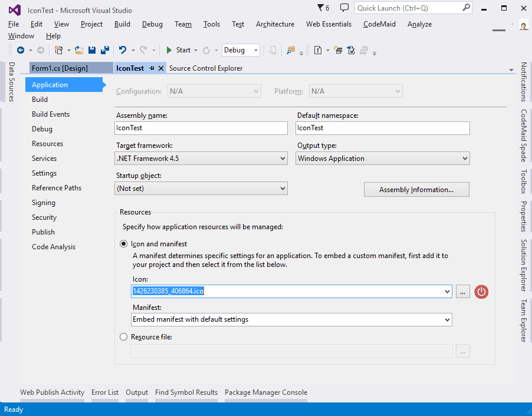
Task: Click the Navigate Backward arrow icon
Action: (21, 51)
